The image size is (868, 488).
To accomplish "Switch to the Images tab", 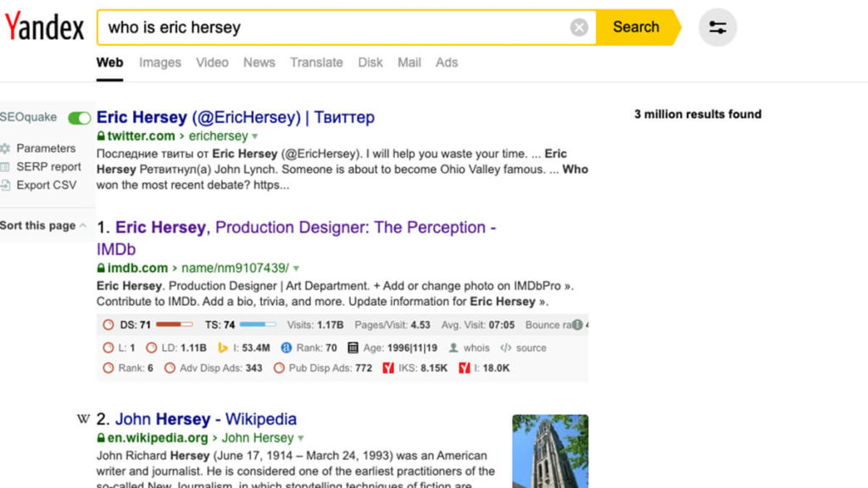I will pos(160,63).
